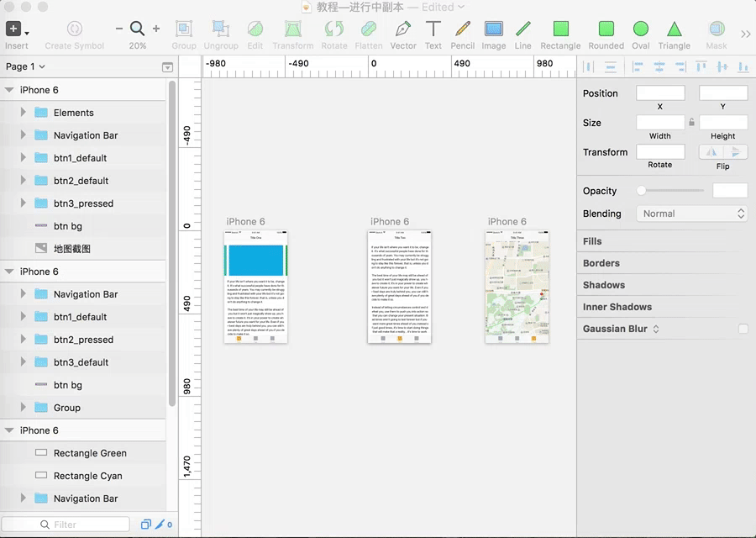Screen dimensions: 756x538
Task: Select the Pencil tool
Action: coord(462,29)
